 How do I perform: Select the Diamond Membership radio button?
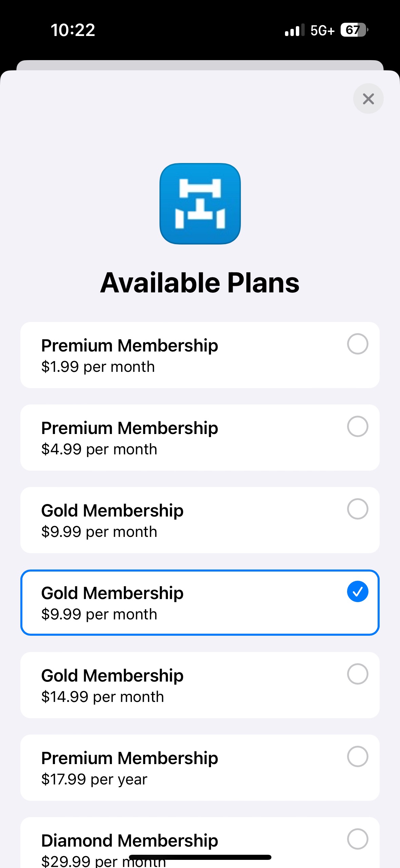tap(358, 839)
